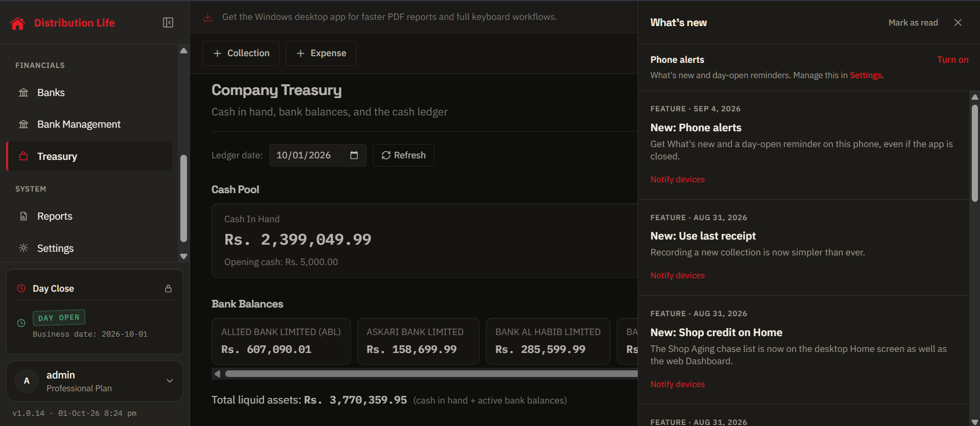The width and height of the screenshot is (980, 426).
Task: Expand the admin account menu chevron
Action: coord(170,381)
